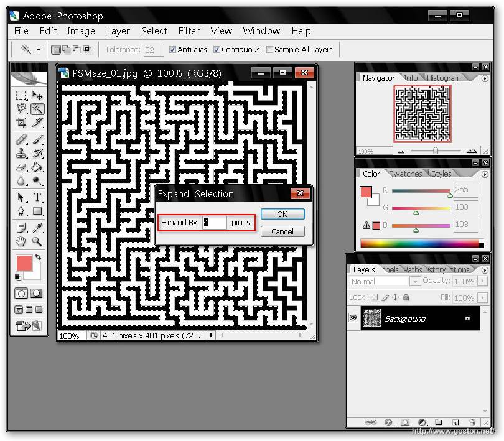Select the Blur tool
Viewport: 504px width, 441px height.
[21, 181]
